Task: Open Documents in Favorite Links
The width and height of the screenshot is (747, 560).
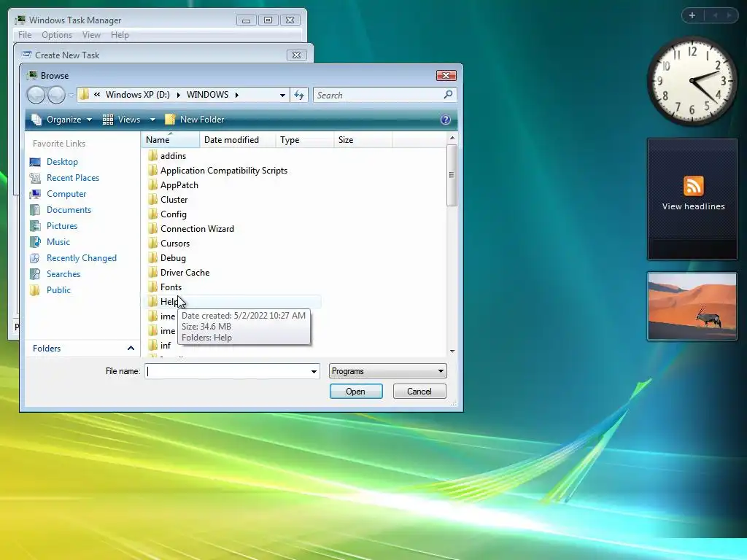Action: pos(69,210)
